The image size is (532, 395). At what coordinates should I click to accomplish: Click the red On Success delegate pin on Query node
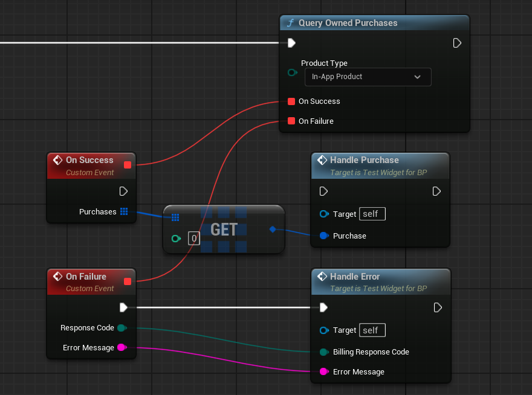pos(291,101)
